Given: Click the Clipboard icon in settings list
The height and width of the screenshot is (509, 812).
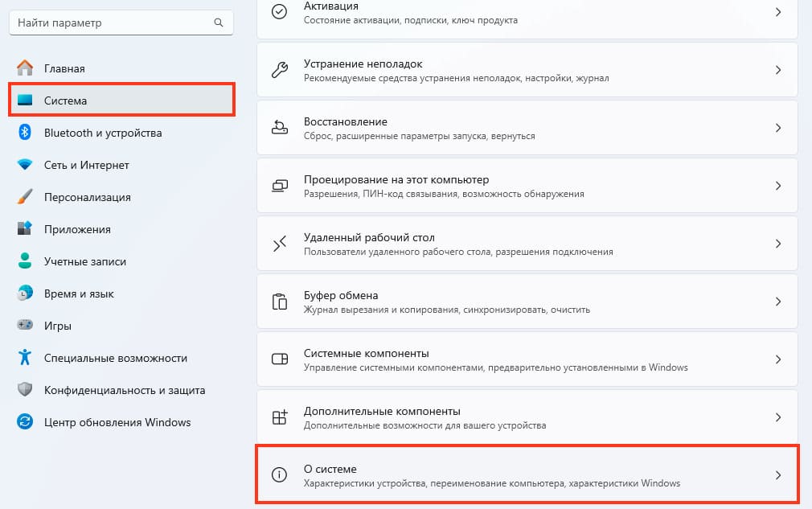Looking at the screenshot, I should [x=280, y=302].
